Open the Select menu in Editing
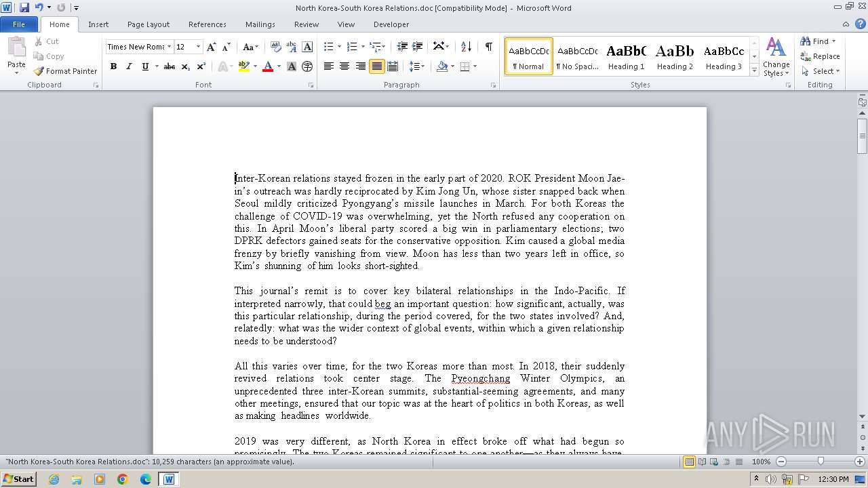 [x=820, y=71]
